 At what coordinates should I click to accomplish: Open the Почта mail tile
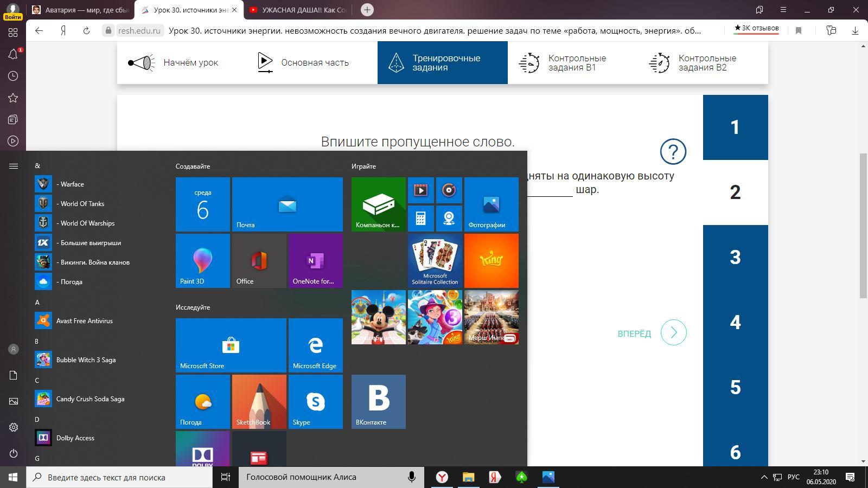click(288, 204)
